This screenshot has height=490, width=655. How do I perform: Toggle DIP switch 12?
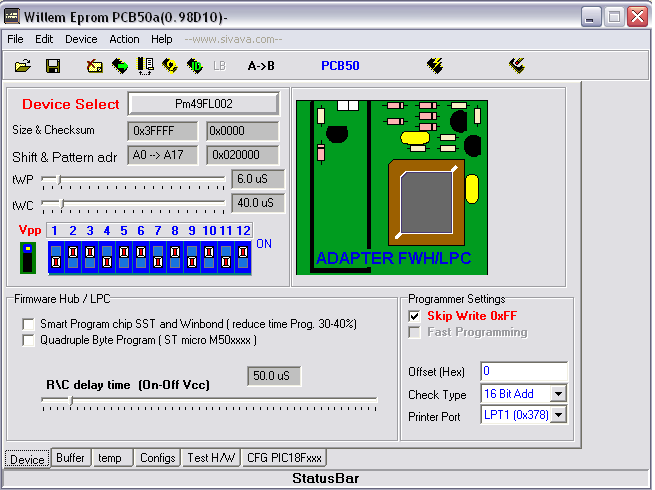[243, 257]
